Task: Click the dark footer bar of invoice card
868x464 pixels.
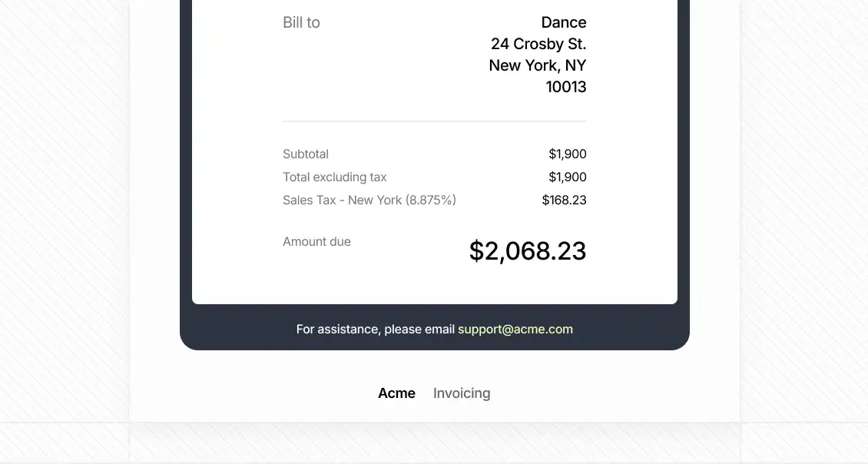Action: click(435, 326)
